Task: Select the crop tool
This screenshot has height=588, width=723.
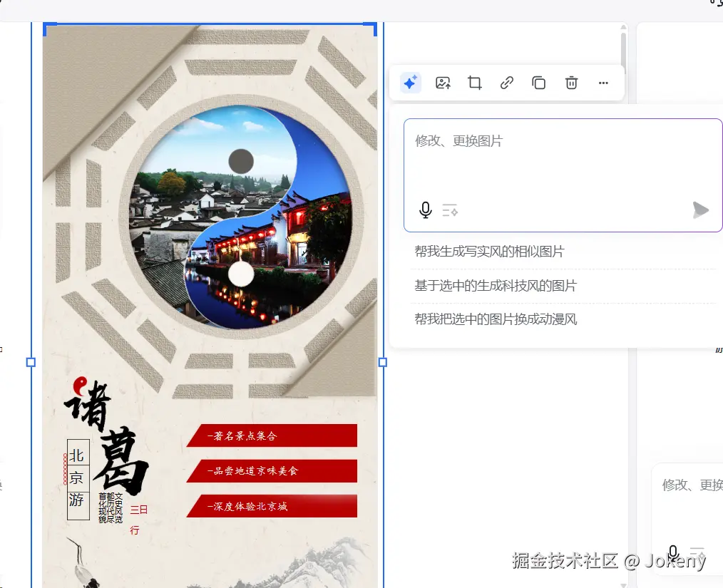Action: pyautogui.click(x=474, y=83)
